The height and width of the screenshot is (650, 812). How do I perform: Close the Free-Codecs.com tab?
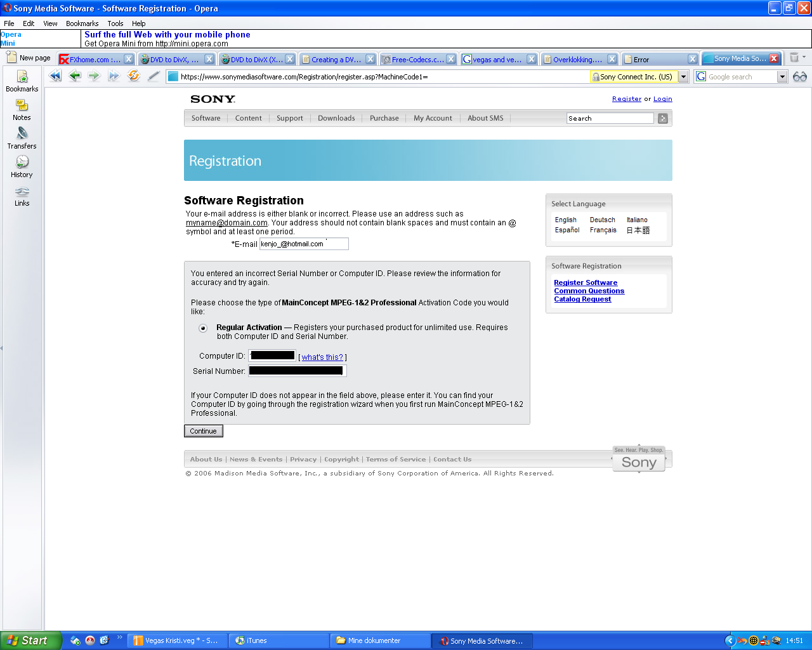tap(451, 59)
